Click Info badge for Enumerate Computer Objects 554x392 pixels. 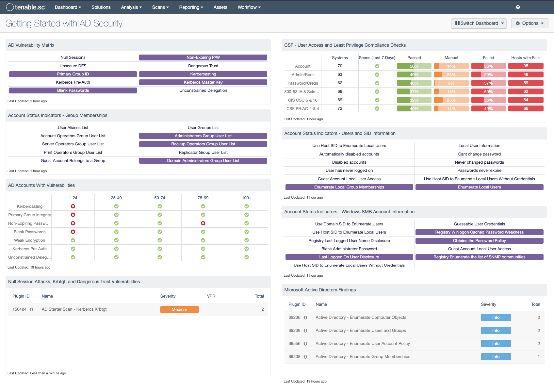[x=496, y=318]
